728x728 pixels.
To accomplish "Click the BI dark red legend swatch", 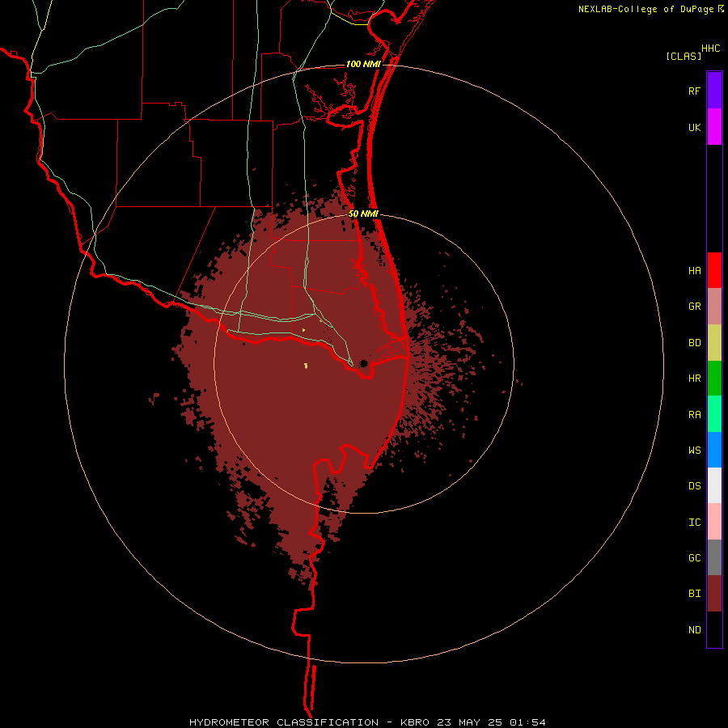I will [714, 594].
